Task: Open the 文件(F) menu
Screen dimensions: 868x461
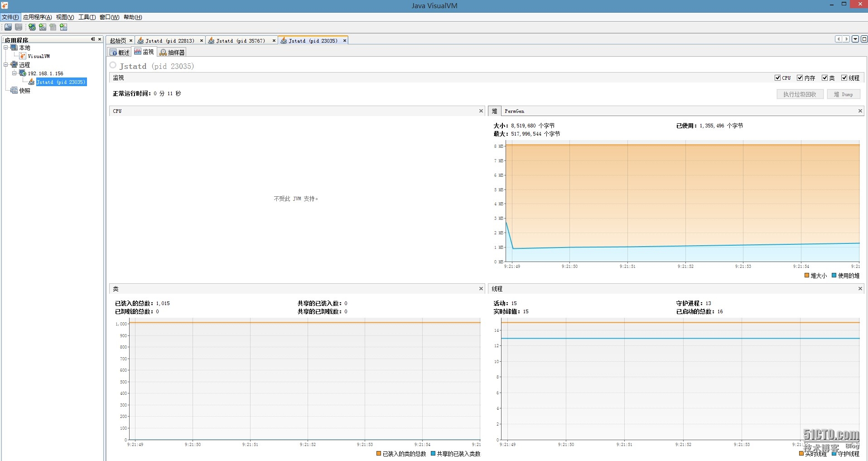Action: point(10,17)
